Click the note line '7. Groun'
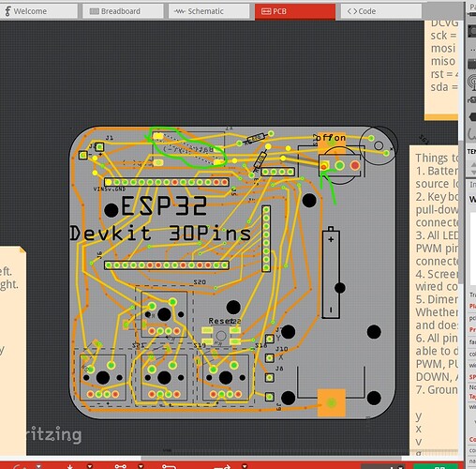The width and height of the screenshot is (476, 469). click(437, 390)
